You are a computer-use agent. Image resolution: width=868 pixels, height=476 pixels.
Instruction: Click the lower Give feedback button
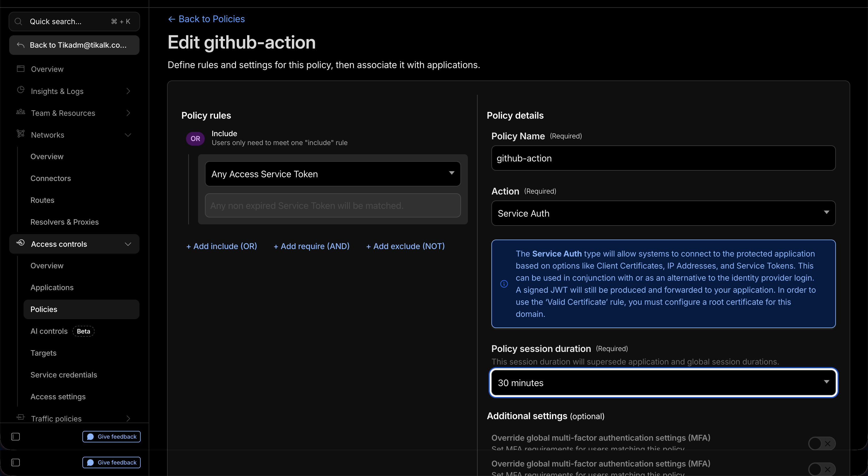tap(111, 462)
